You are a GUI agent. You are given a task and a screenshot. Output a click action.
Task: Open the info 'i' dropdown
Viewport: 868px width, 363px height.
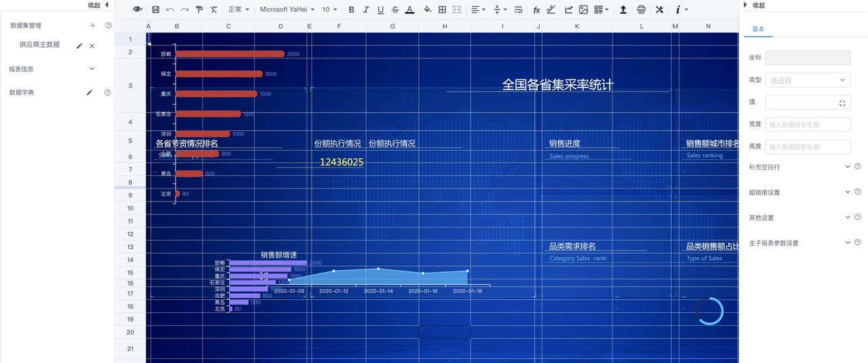click(681, 9)
